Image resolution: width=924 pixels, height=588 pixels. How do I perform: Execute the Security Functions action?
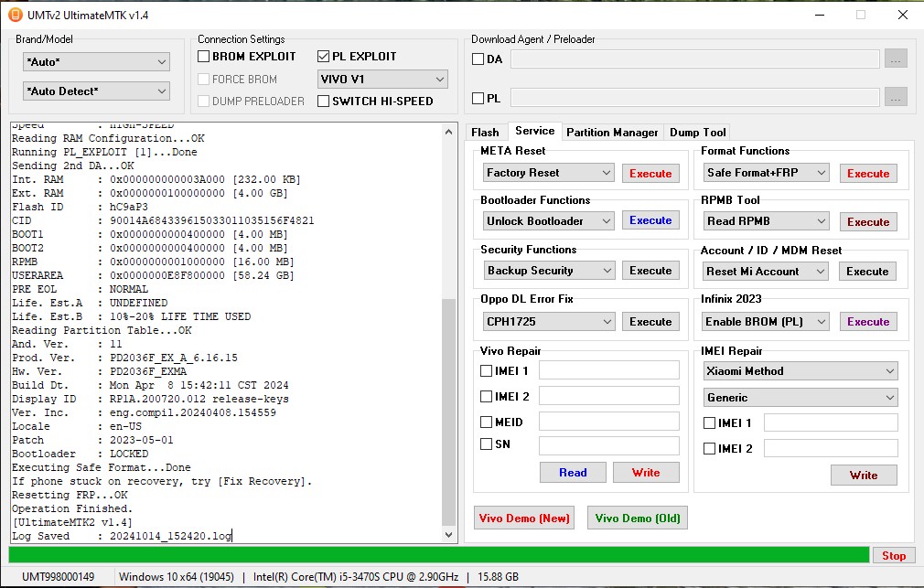click(650, 271)
